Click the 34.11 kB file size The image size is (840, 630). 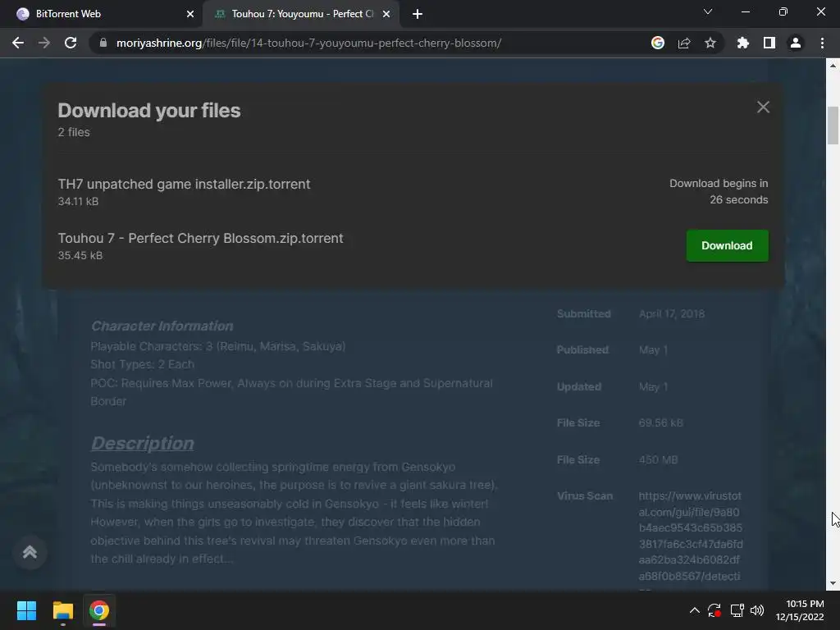pyautogui.click(x=78, y=202)
